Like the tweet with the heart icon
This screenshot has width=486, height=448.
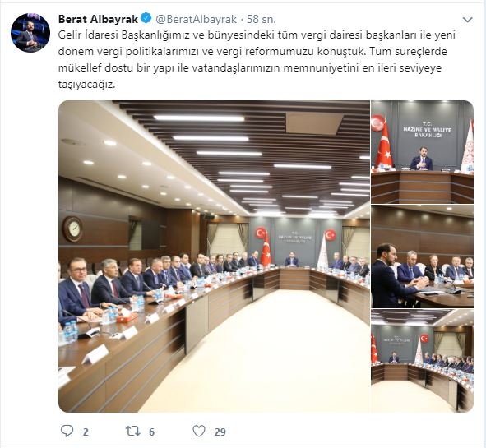click(199, 431)
